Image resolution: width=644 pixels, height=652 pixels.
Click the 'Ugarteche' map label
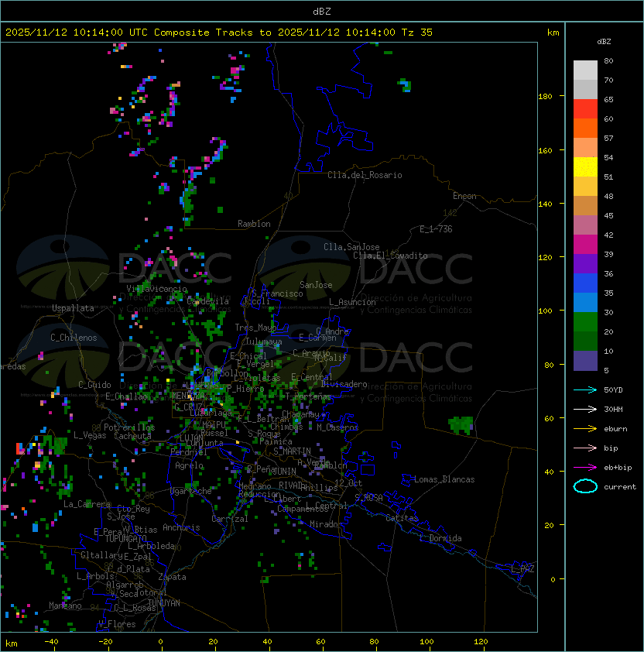(191, 491)
